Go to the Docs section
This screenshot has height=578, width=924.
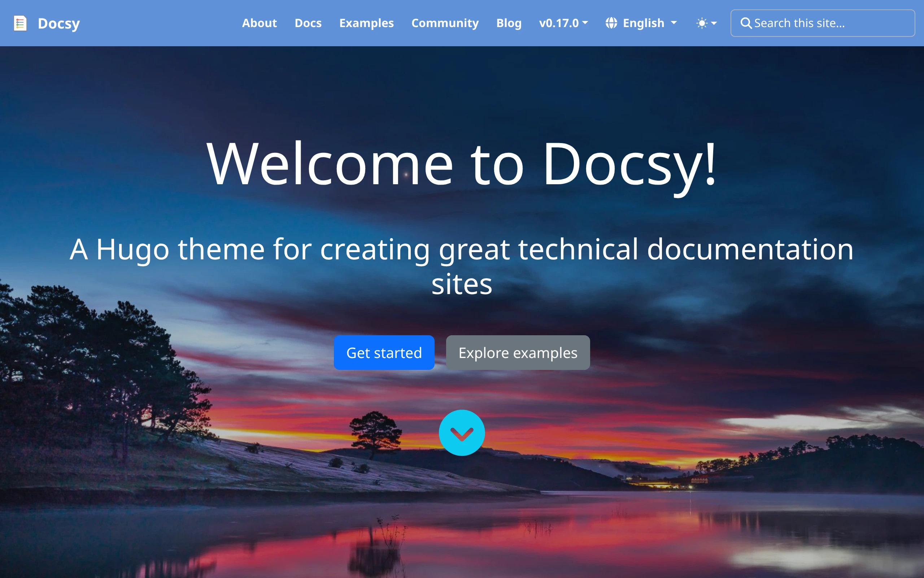pos(308,23)
